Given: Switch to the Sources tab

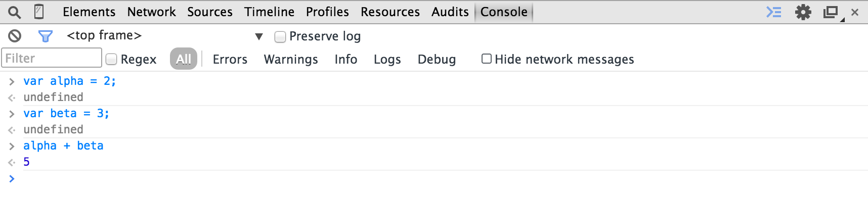Looking at the screenshot, I should (x=210, y=12).
